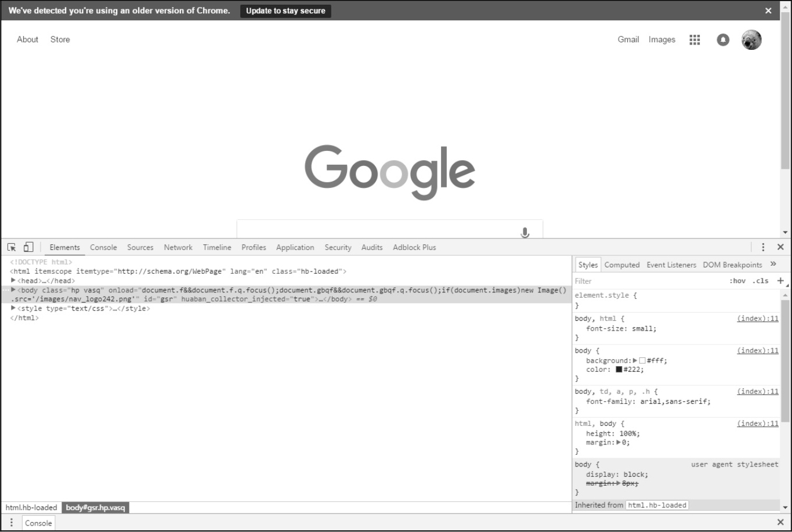792x532 pixels.
Task: Select the body#gsr.hp.vasq breadcrumb
Action: point(96,508)
